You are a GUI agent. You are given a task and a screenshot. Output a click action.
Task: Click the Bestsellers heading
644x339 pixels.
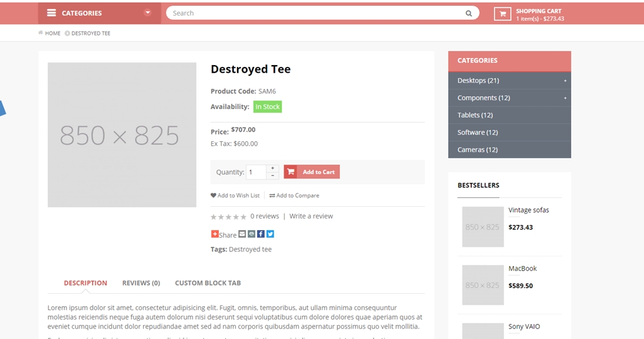point(478,186)
